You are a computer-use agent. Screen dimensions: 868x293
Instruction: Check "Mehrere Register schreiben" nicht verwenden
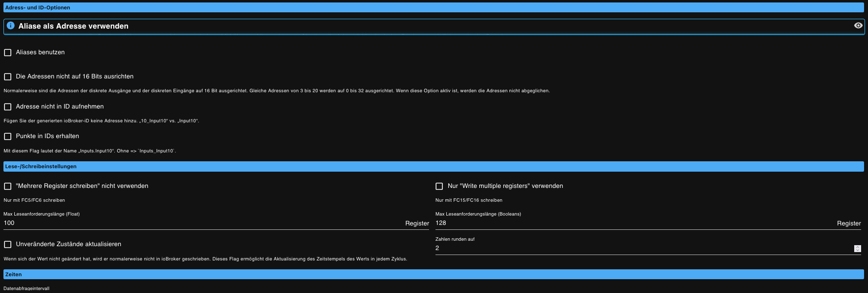tap(8, 186)
